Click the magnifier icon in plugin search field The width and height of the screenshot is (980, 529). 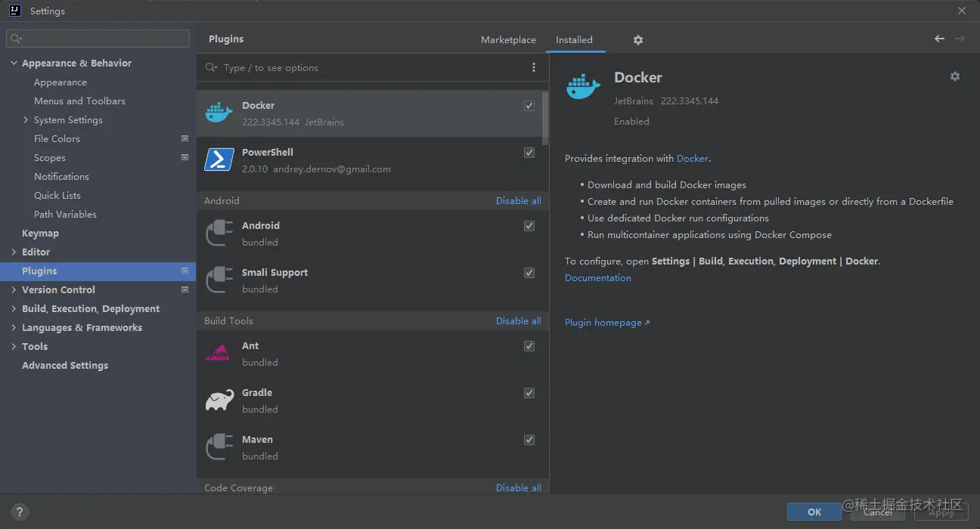pos(212,67)
